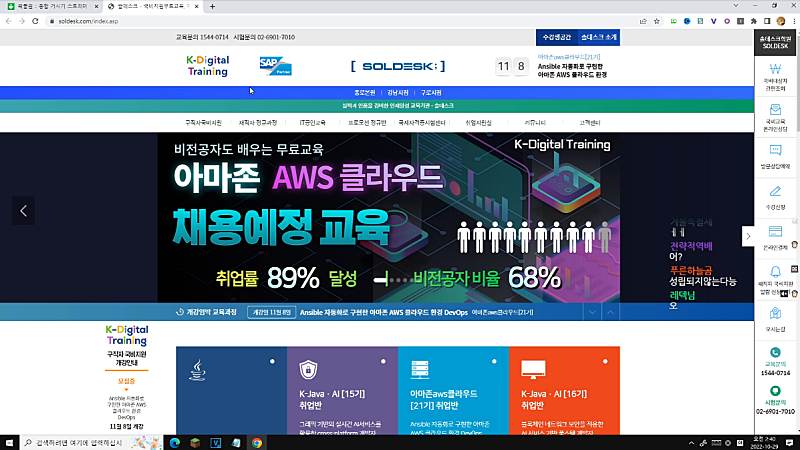Select the 종로본원 branch link
800x450 pixels.
coord(365,92)
